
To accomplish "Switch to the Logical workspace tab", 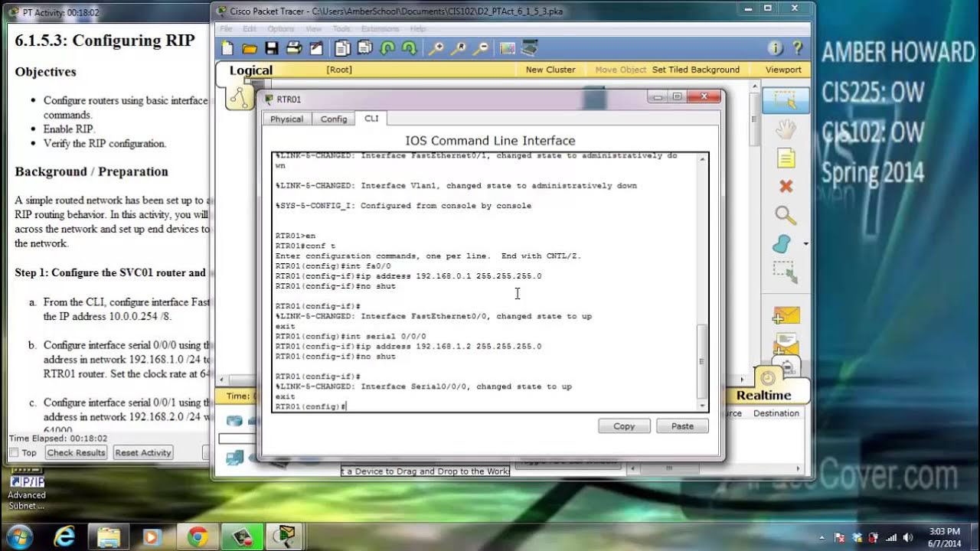I will click(251, 70).
